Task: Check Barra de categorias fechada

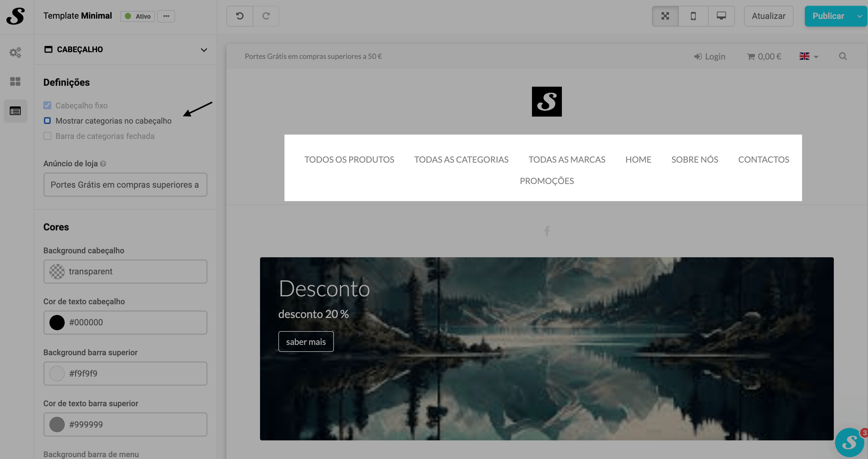Action: point(47,136)
